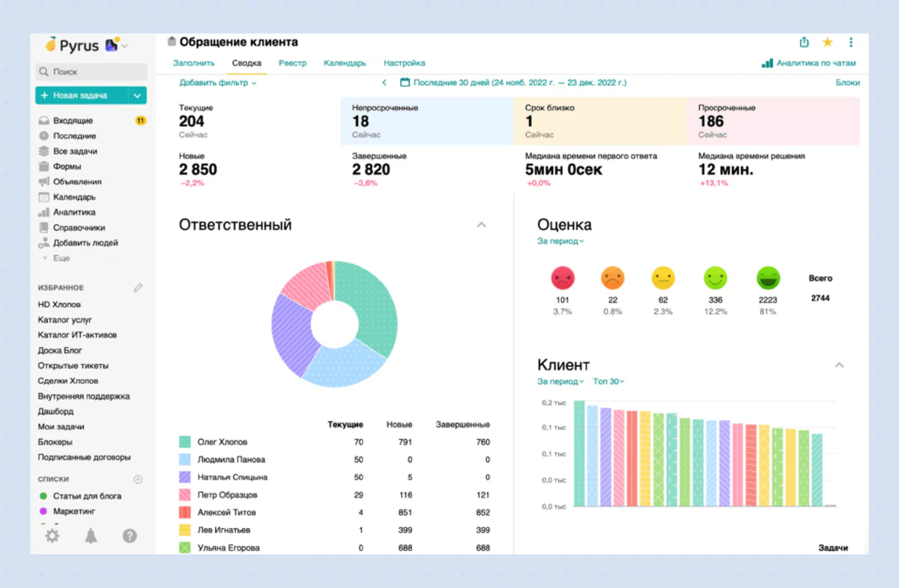The height and width of the screenshot is (588, 899).
Task: Click the green grinning face rating
Action: click(x=768, y=279)
